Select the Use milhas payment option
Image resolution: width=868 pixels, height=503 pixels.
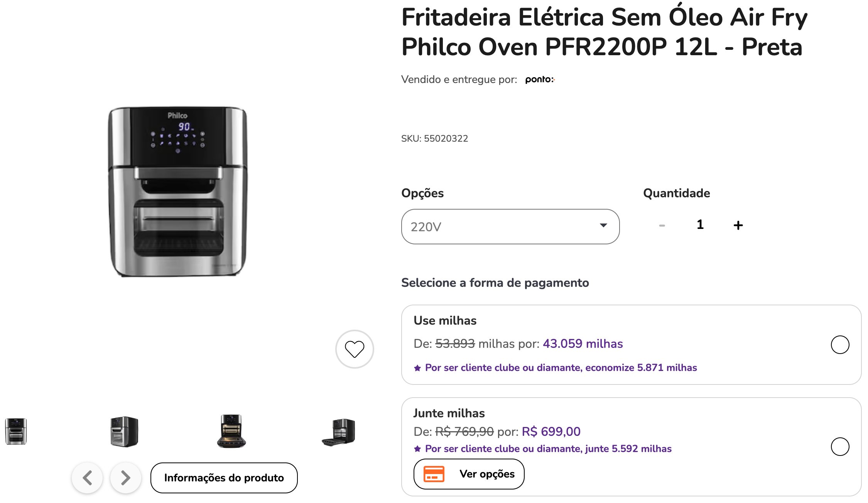point(840,345)
